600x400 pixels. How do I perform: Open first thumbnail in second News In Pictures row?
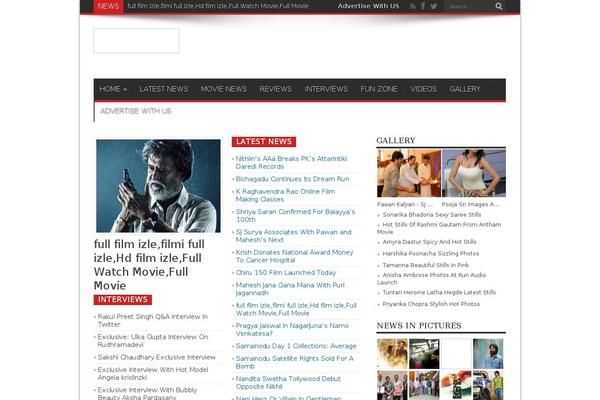(392, 385)
